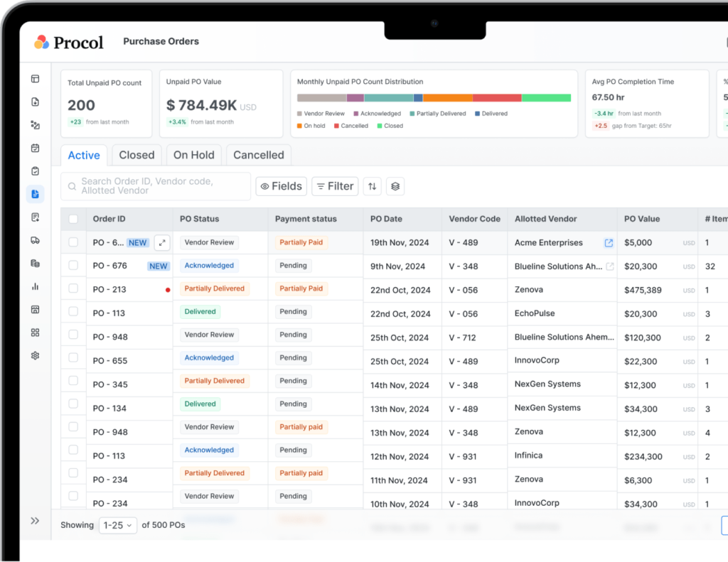Screen dimensions: 728x562
Task: Click the four-square grid sidebar icon
Action: click(35, 333)
